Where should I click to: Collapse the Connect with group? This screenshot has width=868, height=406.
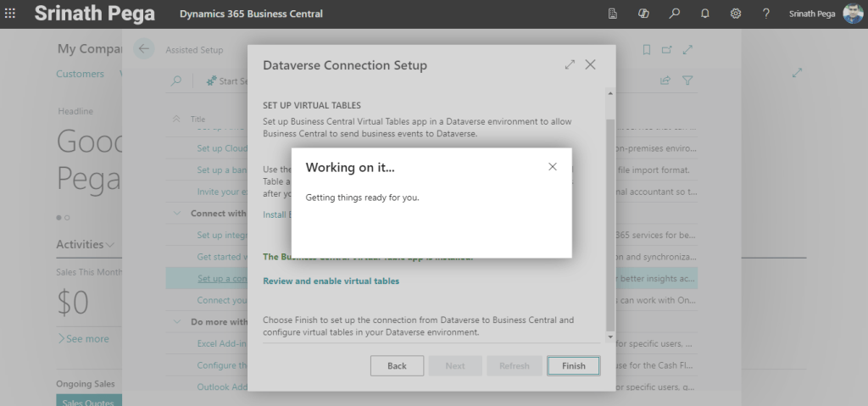click(x=177, y=214)
